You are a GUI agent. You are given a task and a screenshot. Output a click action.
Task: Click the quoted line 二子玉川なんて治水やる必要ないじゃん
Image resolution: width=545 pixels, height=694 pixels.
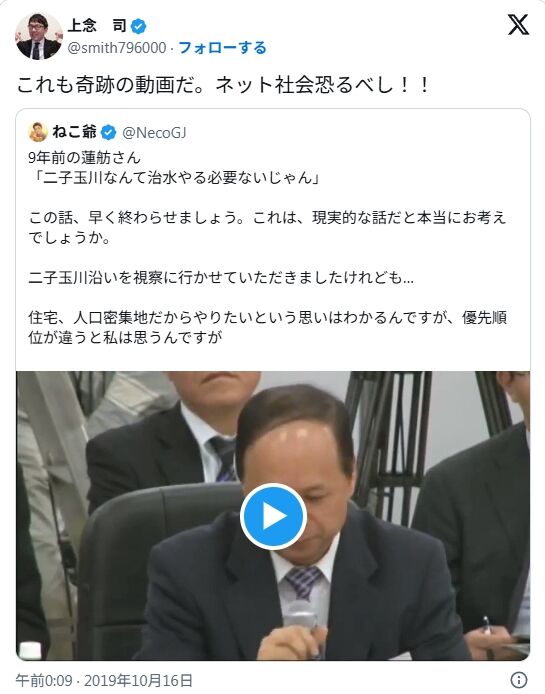tap(175, 177)
